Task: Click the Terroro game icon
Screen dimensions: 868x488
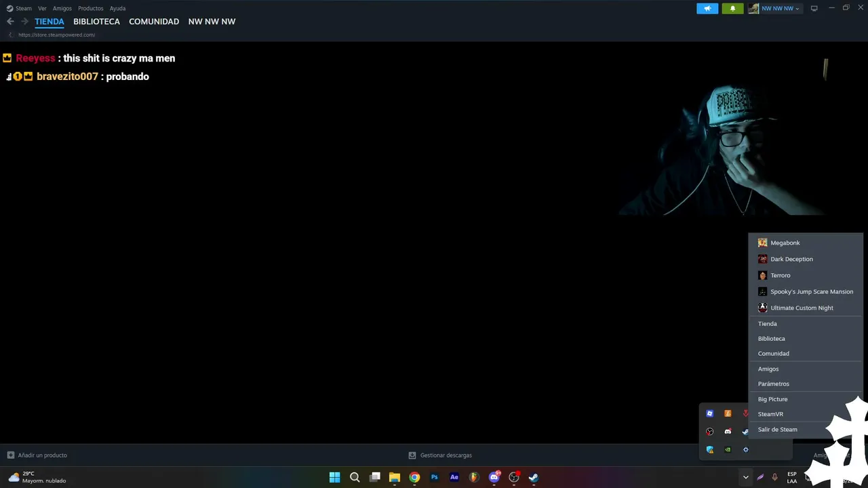Action: 763,275
